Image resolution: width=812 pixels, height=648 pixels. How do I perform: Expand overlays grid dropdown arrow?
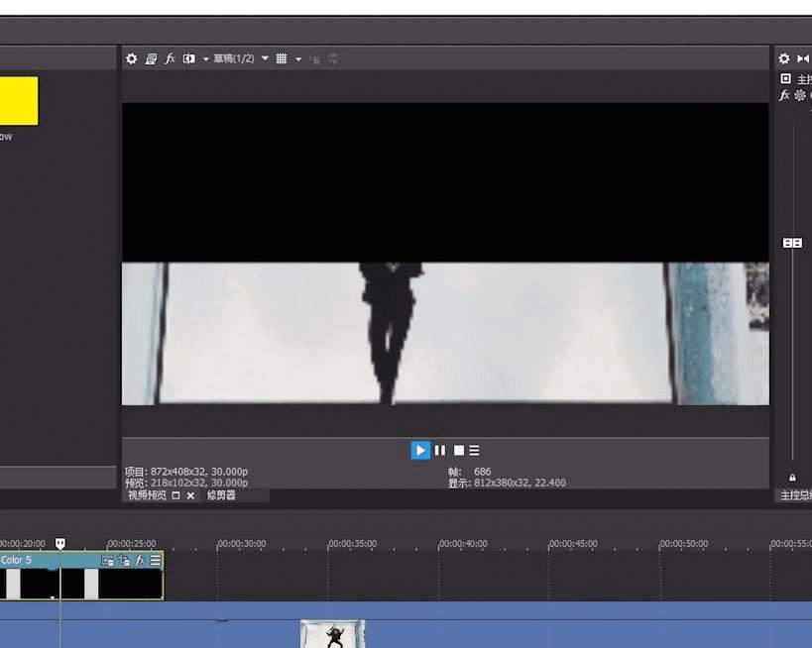click(298, 59)
